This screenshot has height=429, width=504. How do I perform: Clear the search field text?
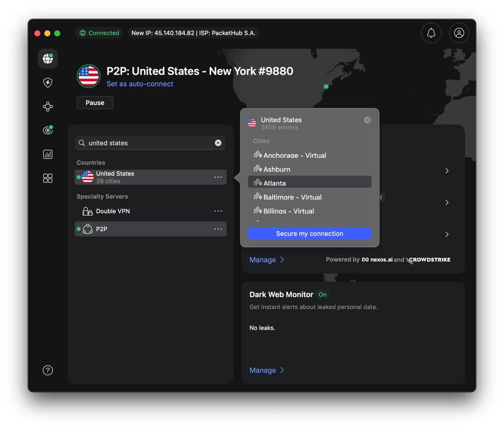coord(218,143)
